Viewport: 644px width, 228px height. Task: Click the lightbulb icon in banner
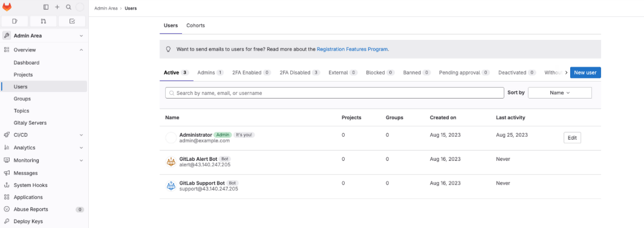(168, 49)
